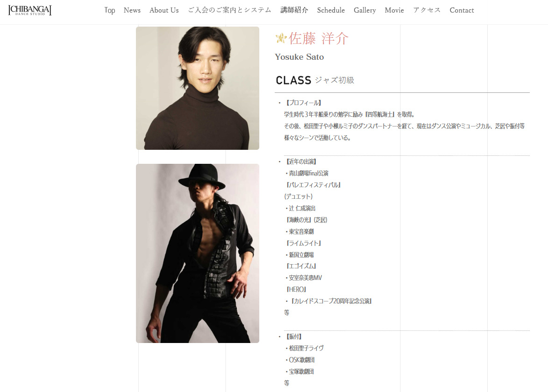Click the 【近年の出演】 section label
Image resolution: width=548 pixels, height=392 pixels.
pyautogui.click(x=300, y=161)
